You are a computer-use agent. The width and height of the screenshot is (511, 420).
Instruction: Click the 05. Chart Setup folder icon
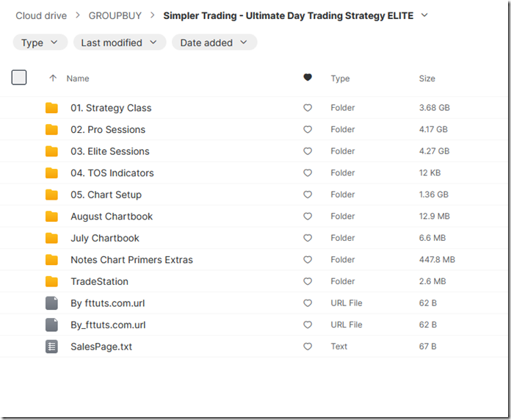51,195
